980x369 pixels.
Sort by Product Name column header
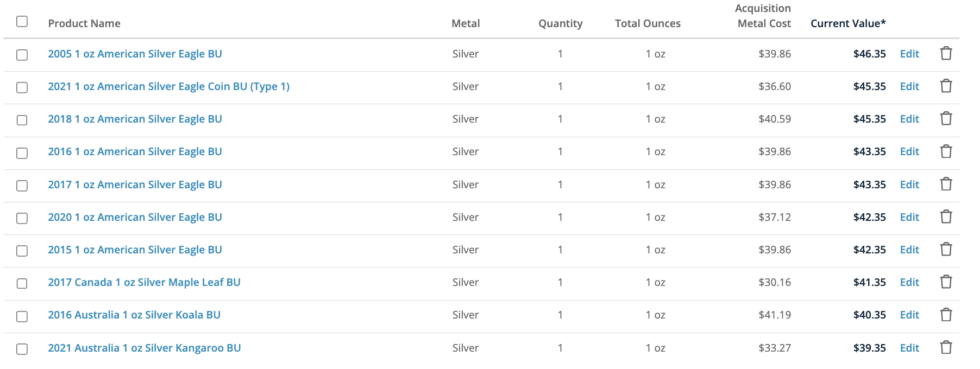pyautogui.click(x=84, y=23)
